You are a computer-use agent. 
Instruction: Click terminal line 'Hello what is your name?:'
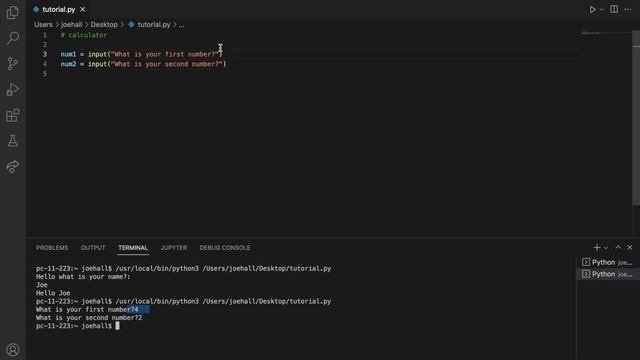point(83,277)
